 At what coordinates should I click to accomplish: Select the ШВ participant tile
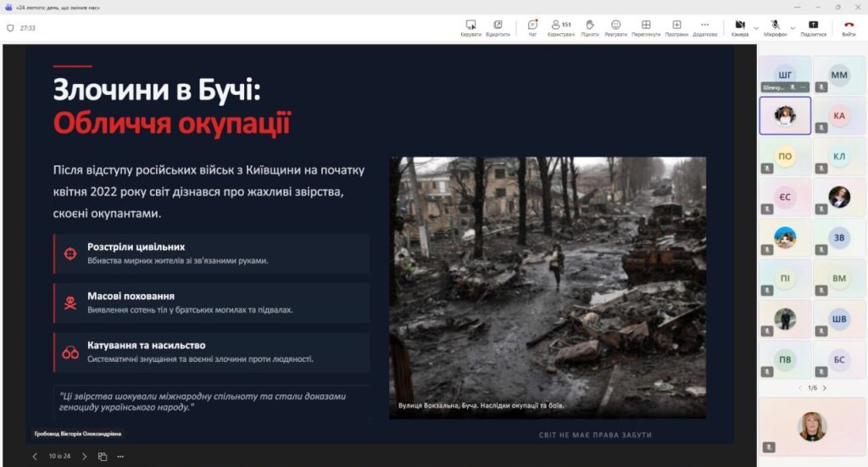[839, 320]
